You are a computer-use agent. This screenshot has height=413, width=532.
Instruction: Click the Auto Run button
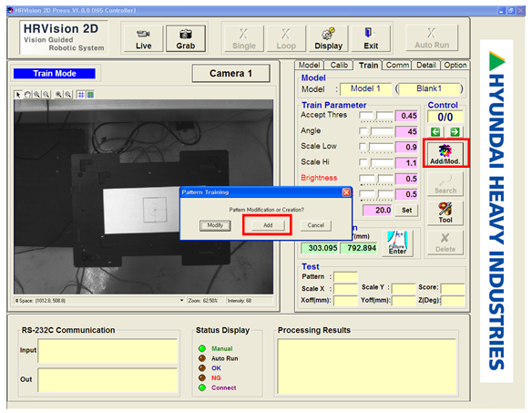[x=432, y=38]
